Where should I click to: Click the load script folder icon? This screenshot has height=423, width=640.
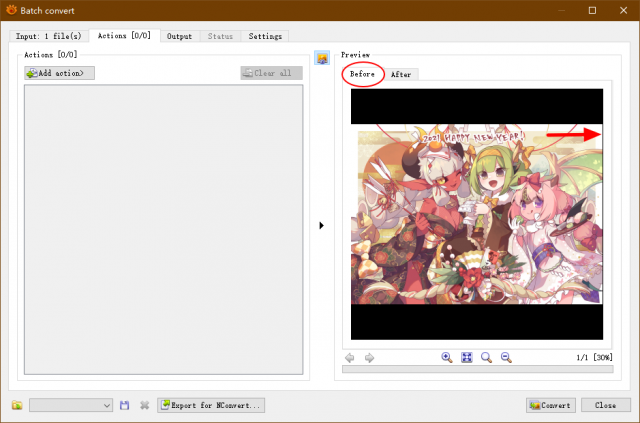[17, 405]
